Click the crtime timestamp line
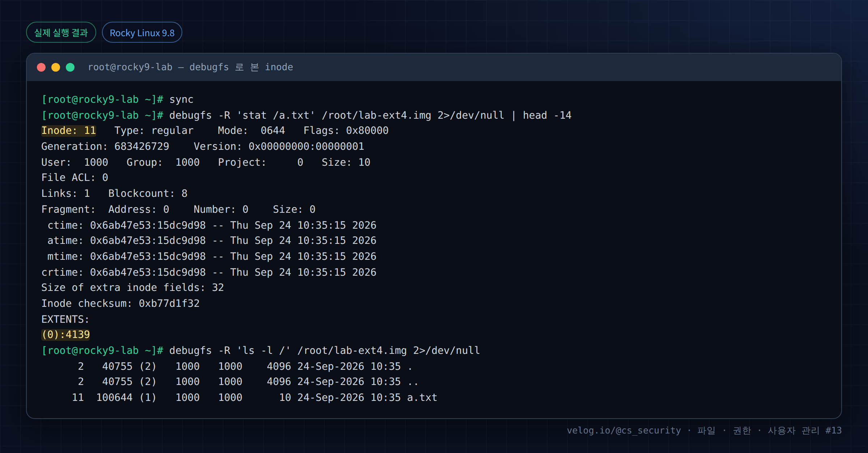The image size is (868, 453). [209, 272]
